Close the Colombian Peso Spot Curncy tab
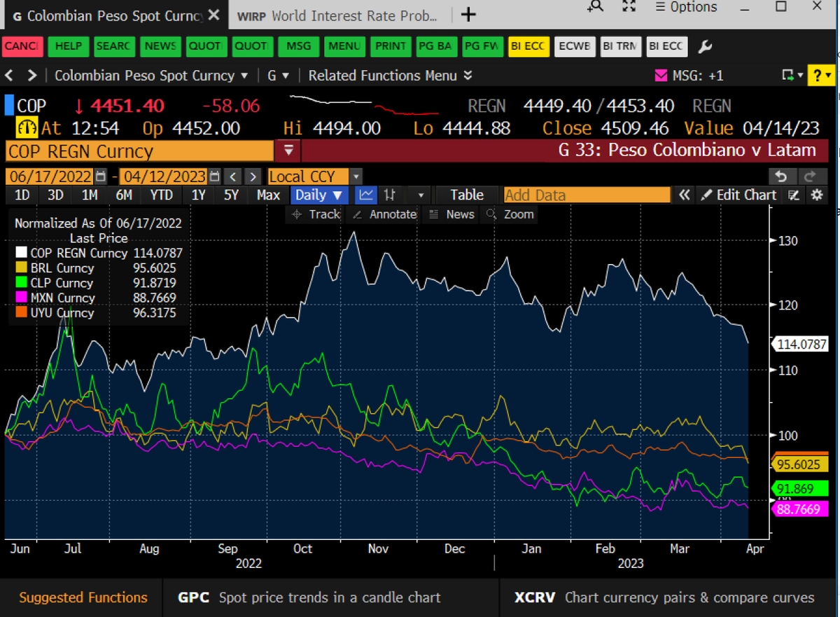This screenshot has width=840, height=617. (214, 15)
